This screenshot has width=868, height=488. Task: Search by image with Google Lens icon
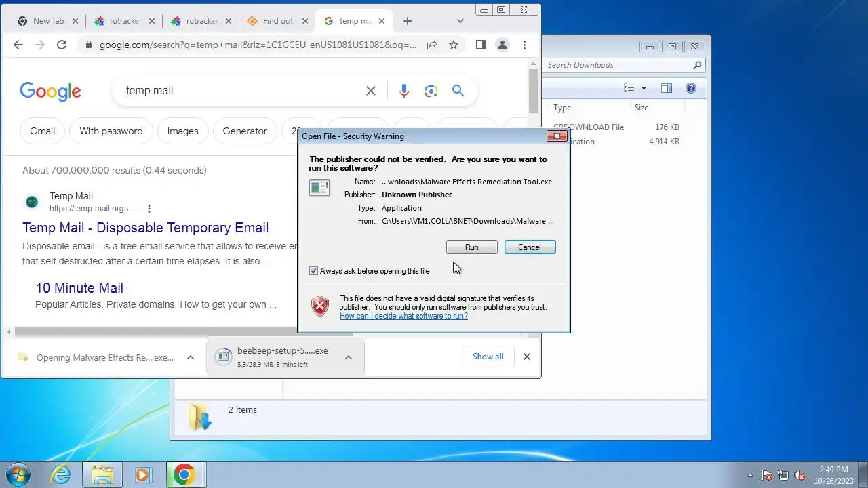point(431,91)
